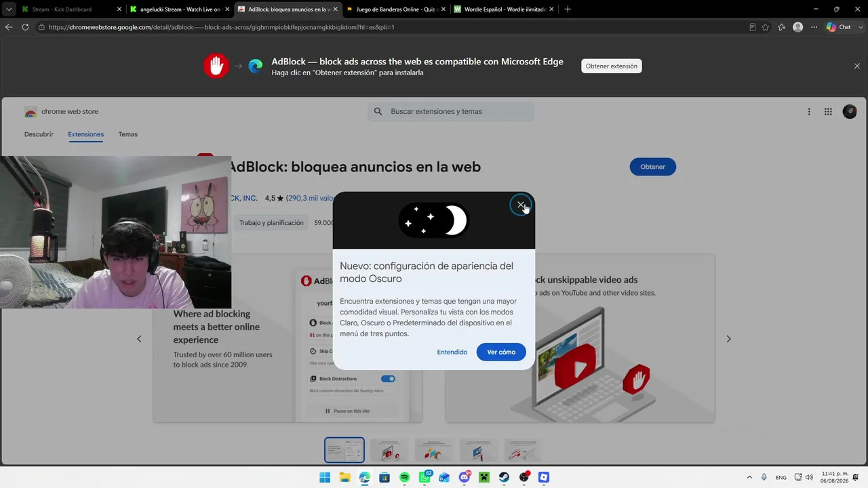Open ENG language input switcher
The width and height of the screenshot is (868, 488).
click(781, 477)
